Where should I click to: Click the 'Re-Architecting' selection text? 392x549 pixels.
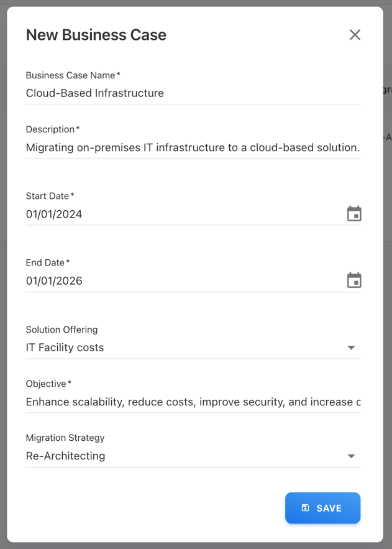click(66, 456)
